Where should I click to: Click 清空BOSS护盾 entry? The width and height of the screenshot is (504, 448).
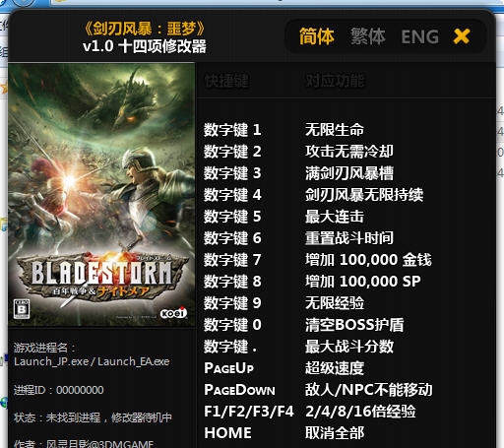[x=354, y=325]
